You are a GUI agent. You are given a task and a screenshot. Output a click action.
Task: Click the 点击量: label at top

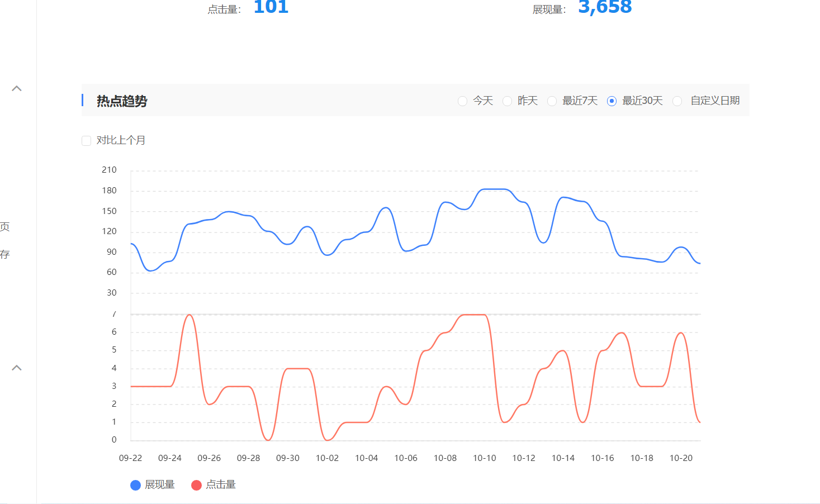pyautogui.click(x=225, y=9)
